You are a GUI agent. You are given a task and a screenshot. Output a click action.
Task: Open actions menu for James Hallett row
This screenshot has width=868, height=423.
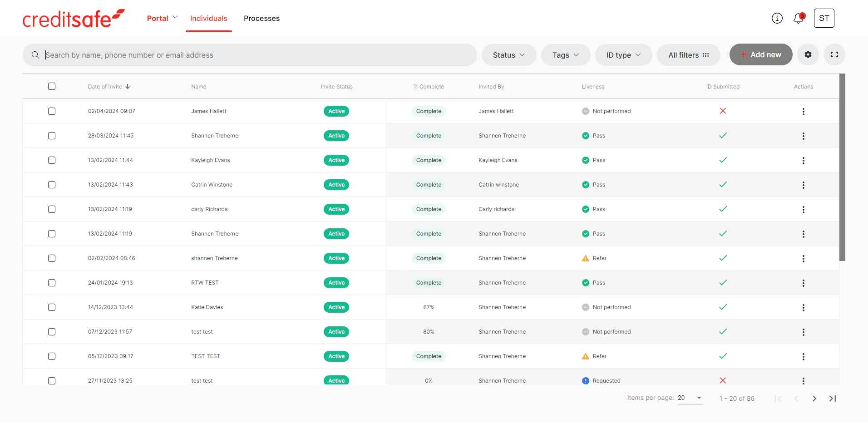[804, 111]
